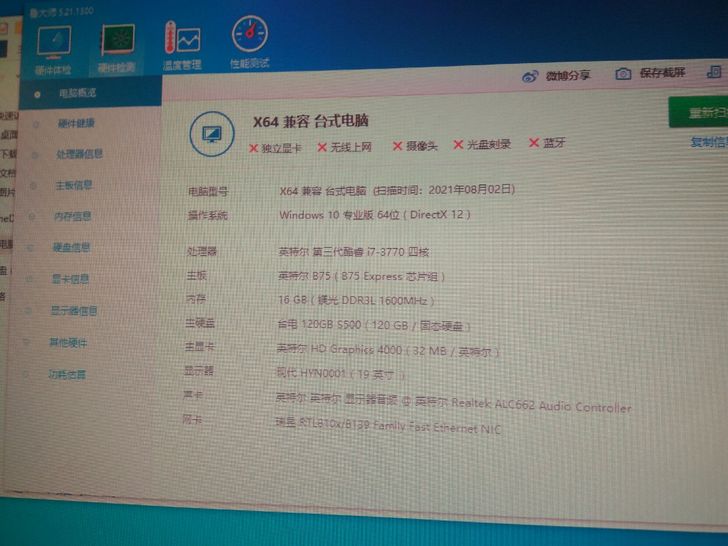
Task: Click the 微博分享 Weibo icon
Action: (530, 77)
